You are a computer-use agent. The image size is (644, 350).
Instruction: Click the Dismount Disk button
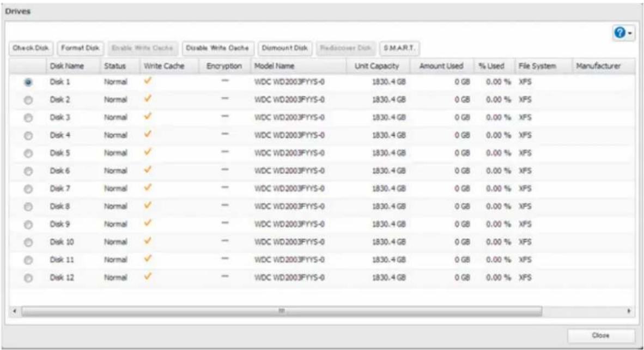[x=284, y=48]
